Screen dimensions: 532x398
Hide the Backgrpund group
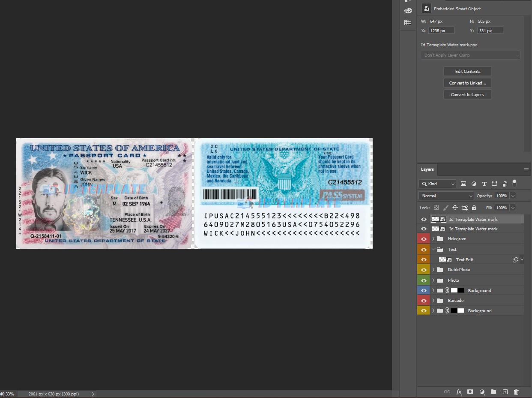tap(424, 311)
